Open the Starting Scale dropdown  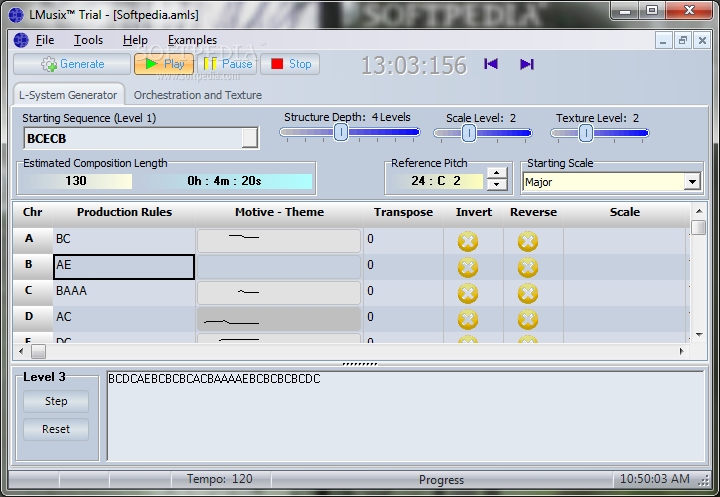tap(692, 182)
